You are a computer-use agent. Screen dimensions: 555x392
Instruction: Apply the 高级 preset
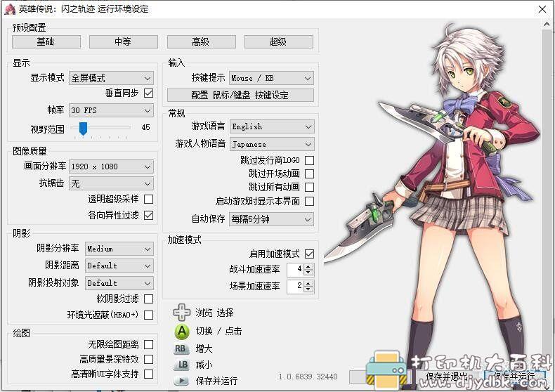[x=201, y=41]
